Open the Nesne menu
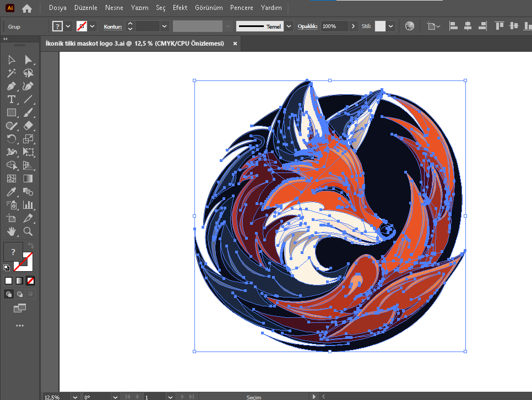Viewport: 532px width, 400px height. 114,8
